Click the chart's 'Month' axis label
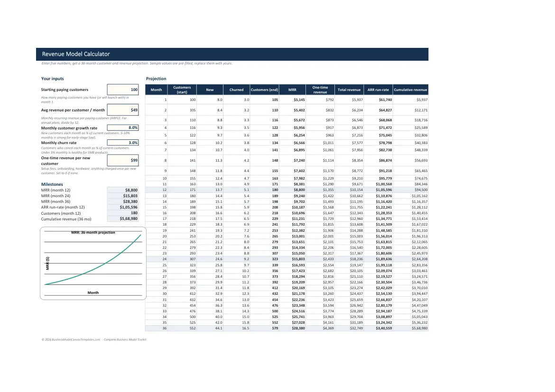Screen dimensions: 555x392 (93, 292)
